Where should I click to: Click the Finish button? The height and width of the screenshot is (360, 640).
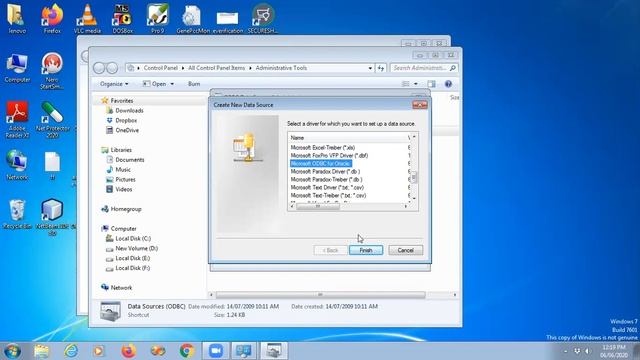tap(366, 250)
